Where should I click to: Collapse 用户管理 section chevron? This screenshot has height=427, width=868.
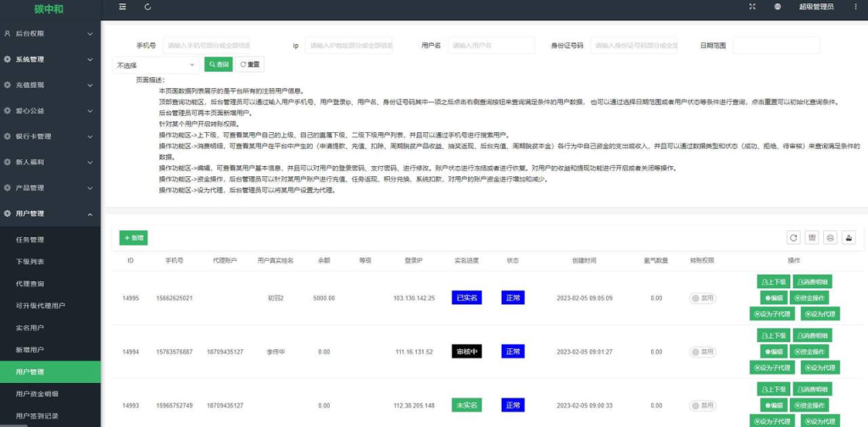[90, 214]
